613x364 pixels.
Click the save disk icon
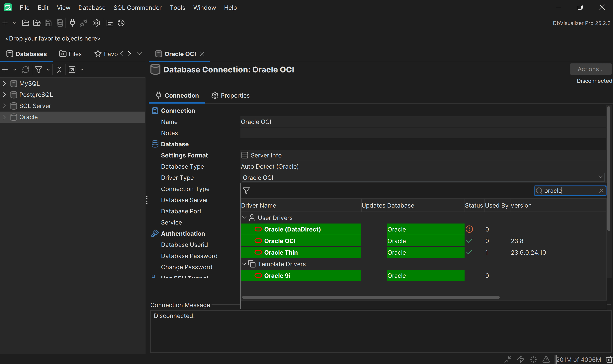point(48,23)
